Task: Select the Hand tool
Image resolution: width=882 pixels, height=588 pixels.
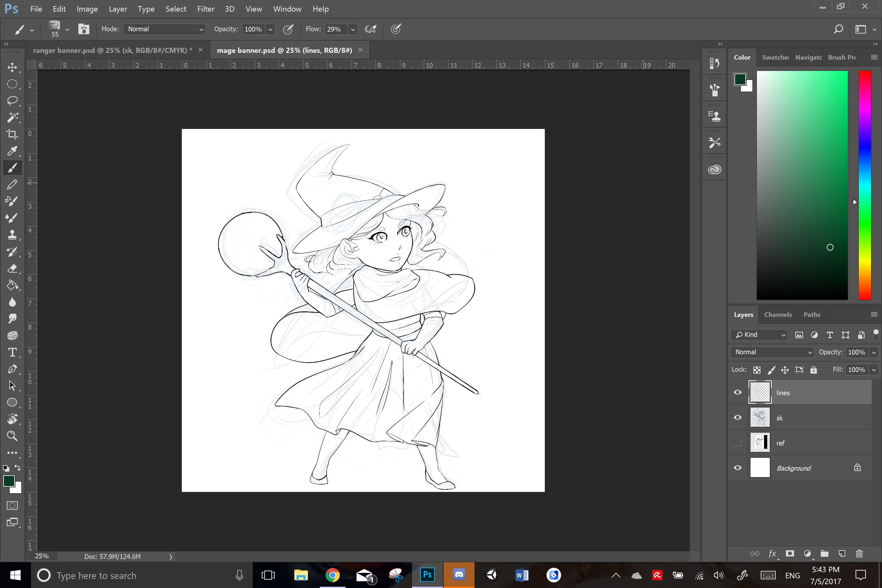Action: pos(12,419)
